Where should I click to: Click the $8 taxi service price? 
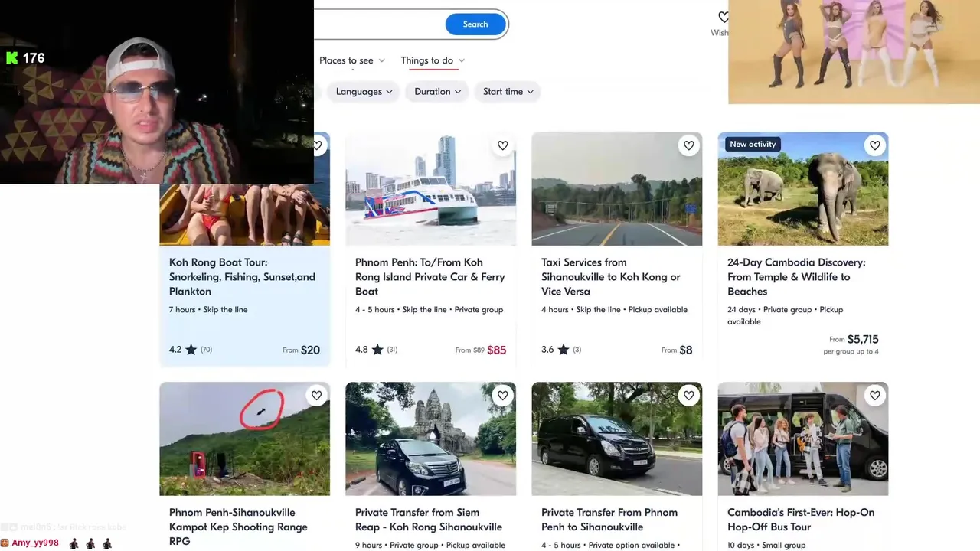pyautogui.click(x=685, y=350)
